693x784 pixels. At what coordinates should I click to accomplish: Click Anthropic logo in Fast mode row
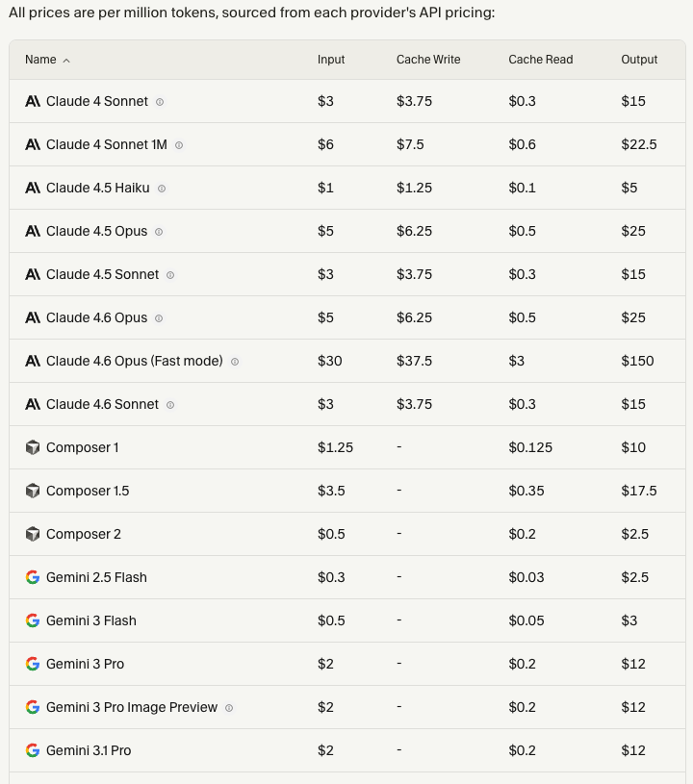(x=33, y=361)
